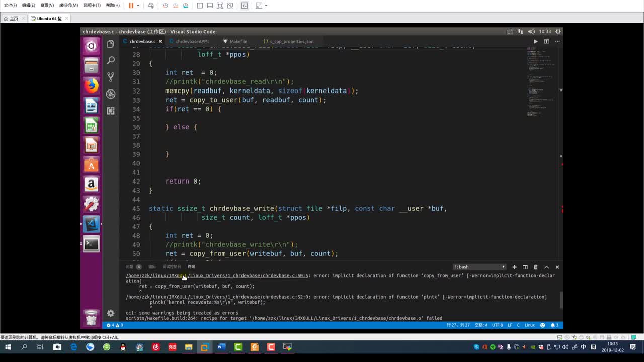
Task: Change indentation via 空格: 4 status
Action: 481,325
